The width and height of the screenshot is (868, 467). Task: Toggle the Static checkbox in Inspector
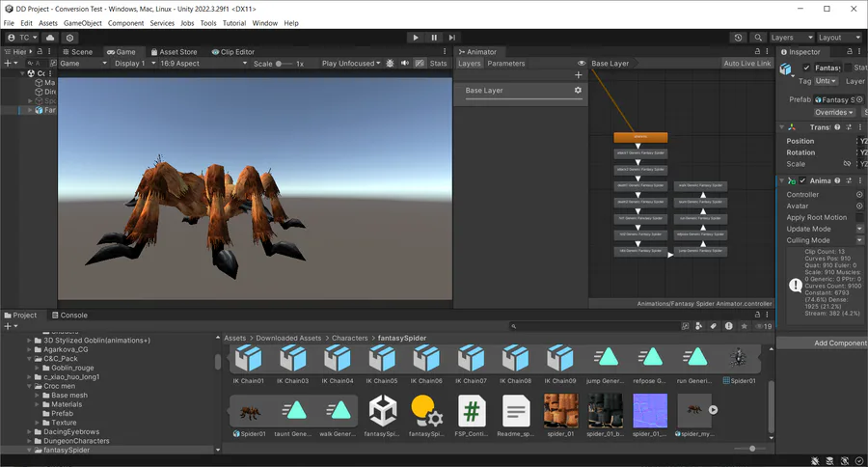click(x=848, y=68)
